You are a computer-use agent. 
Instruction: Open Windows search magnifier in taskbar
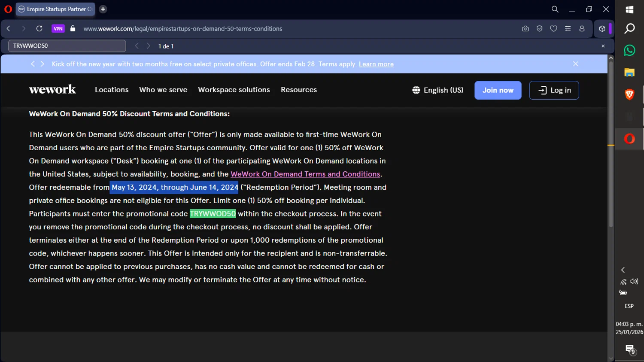pyautogui.click(x=629, y=28)
